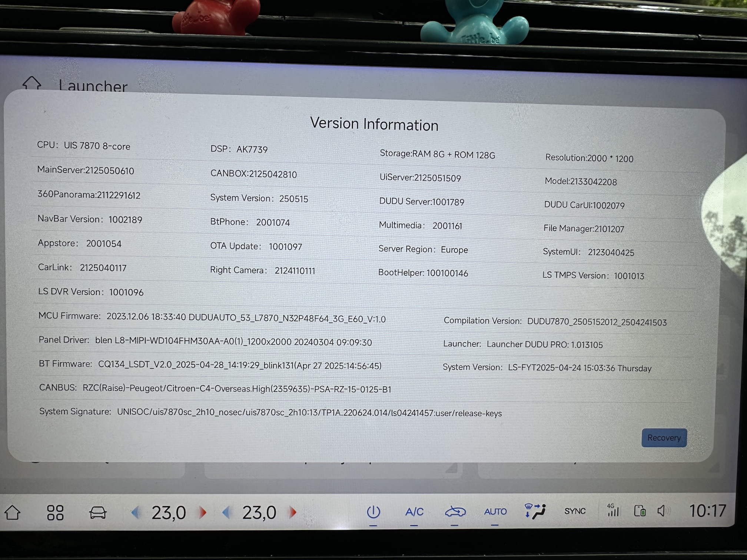Open the car settings icon
This screenshot has width=747, height=560.
point(98,513)
